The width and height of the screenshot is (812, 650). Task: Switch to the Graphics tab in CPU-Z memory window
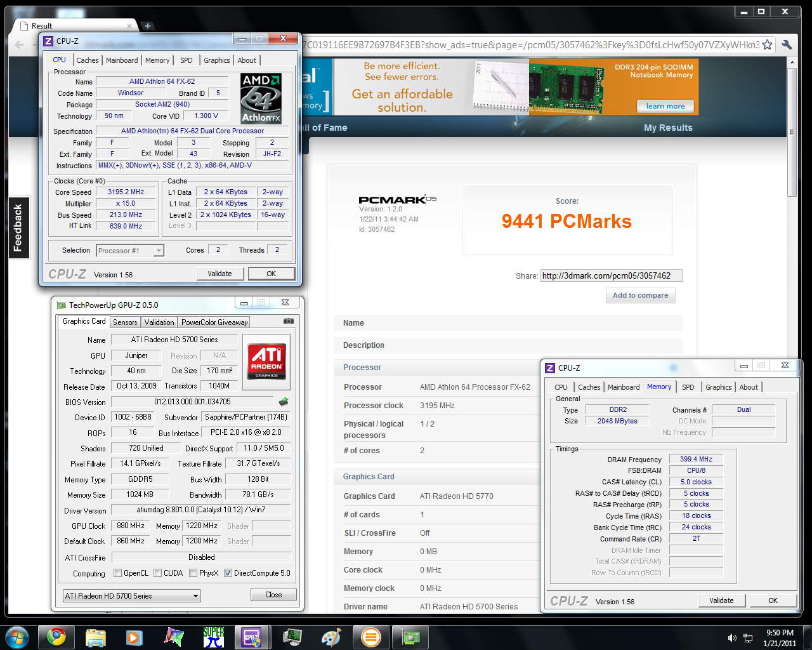(719, 387)
